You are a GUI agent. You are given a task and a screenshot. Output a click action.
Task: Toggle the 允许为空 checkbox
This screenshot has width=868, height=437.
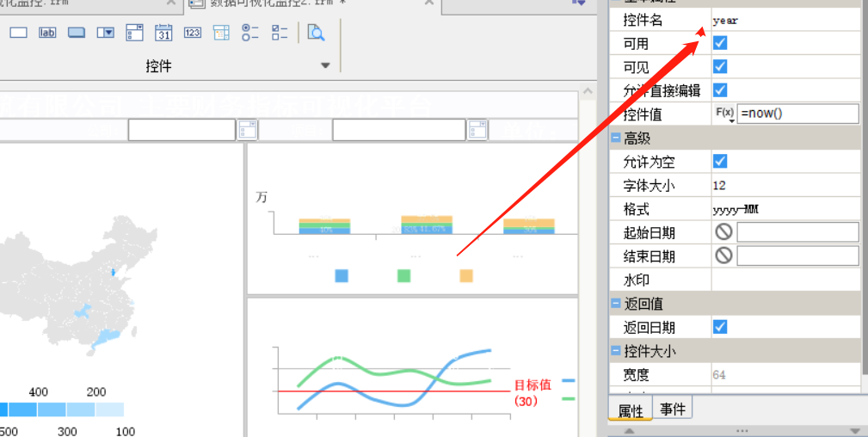[x=720, y=161]
